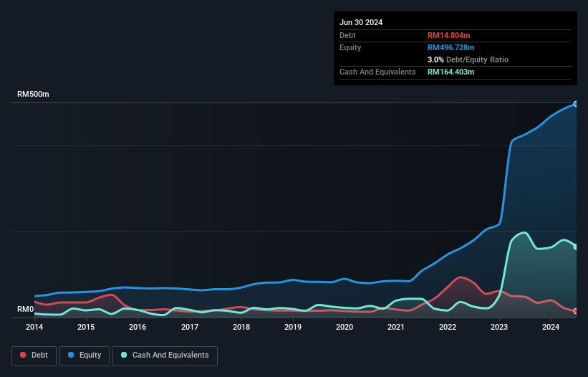Click the RM496.728m equity value

click(x=450, y=47)
